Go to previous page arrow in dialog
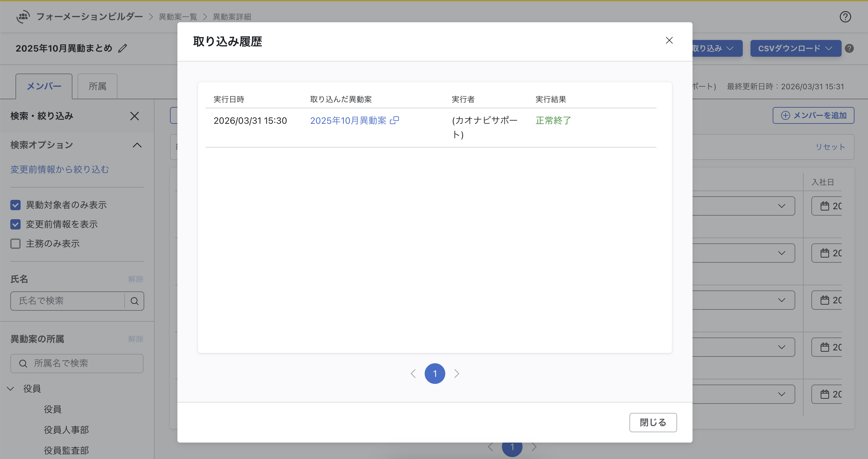 point(413,373)
